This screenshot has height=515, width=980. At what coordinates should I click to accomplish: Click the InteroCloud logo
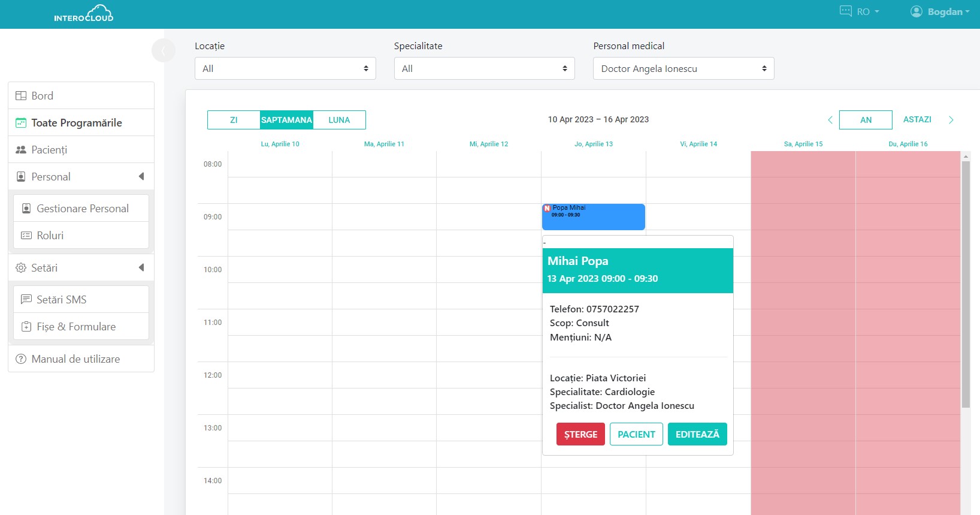(84, 14)
